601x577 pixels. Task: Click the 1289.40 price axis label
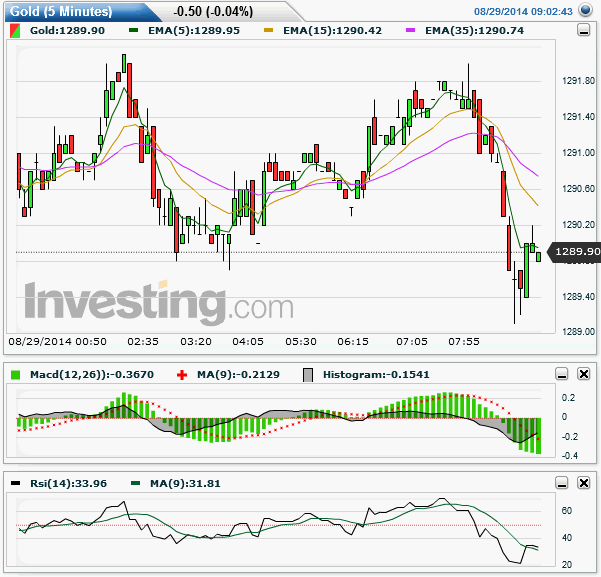[578, 297]
